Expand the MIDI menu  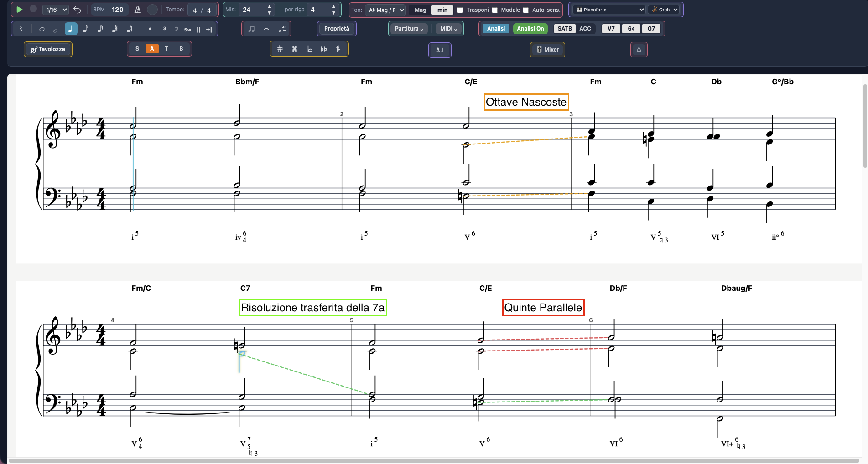click(x=448, y=29)
